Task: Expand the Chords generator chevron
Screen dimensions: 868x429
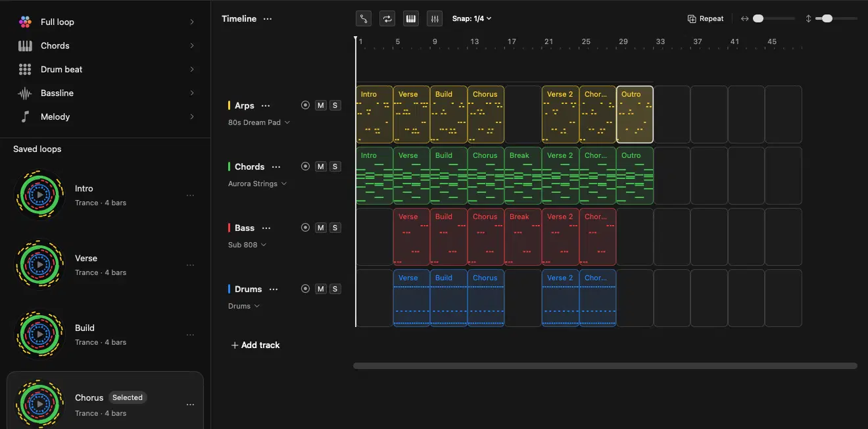Action: coord(192,45)
